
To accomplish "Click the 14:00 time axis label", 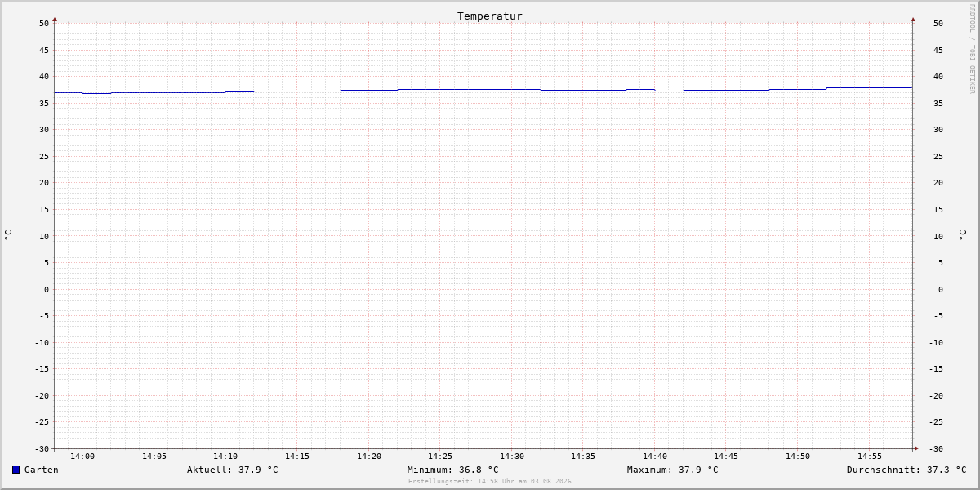I will click(82, 457).
